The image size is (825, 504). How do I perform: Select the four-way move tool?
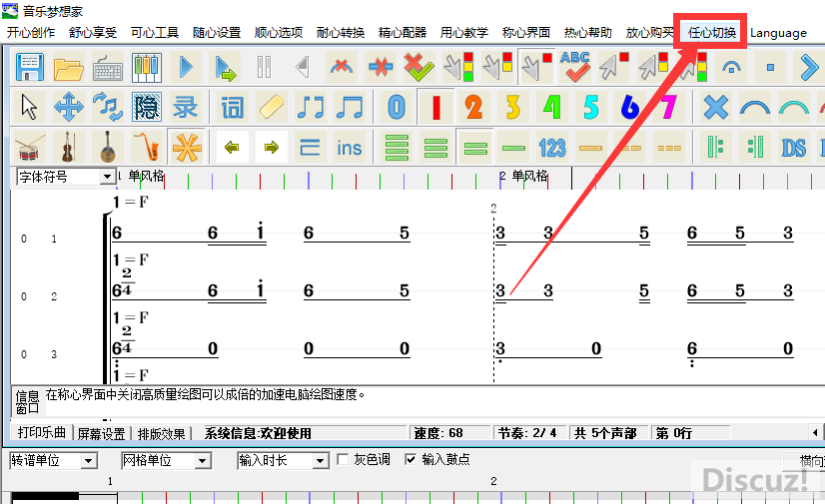68,107
